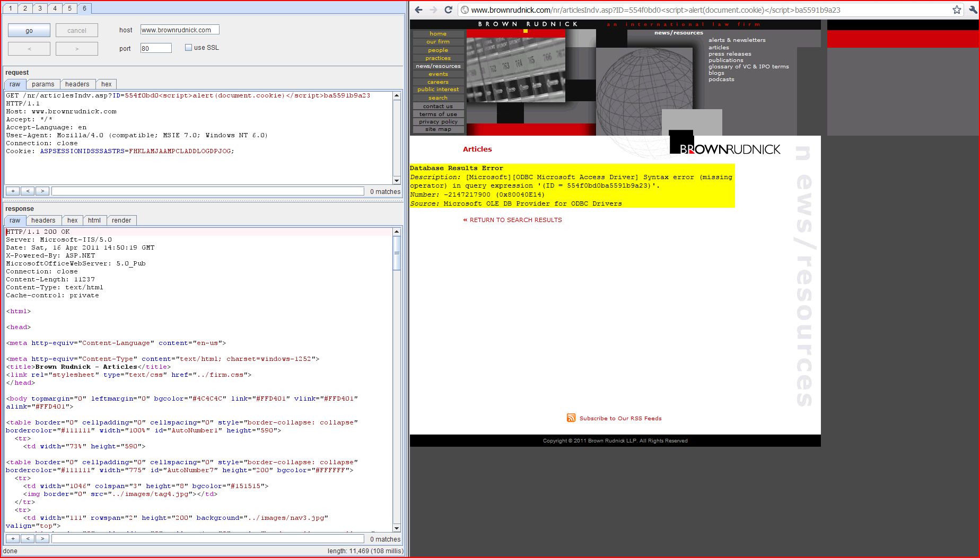Select the response raw tab
The image size is (980, 558).
(15, 220)
